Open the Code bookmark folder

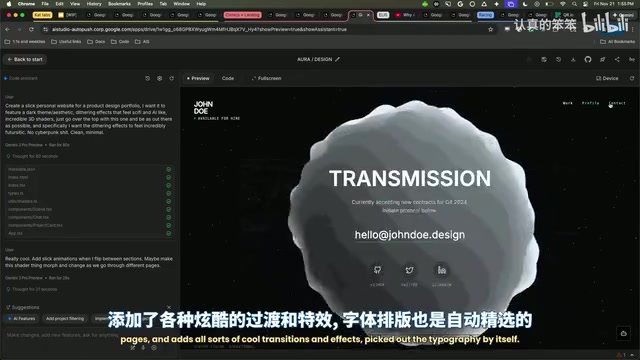[x=120, y=42]
